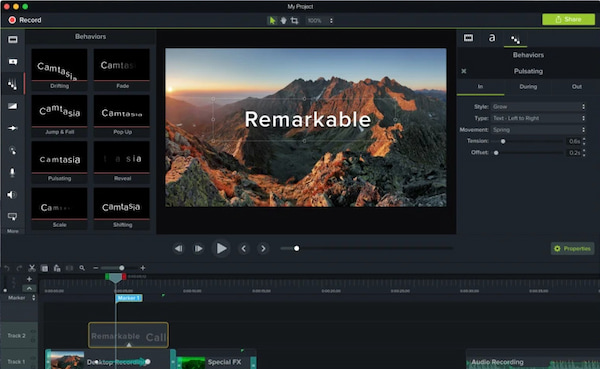The width and height of the screenshot is (600, 369).
Task: Paste media on the timeline
Action: tap(57, 268)
